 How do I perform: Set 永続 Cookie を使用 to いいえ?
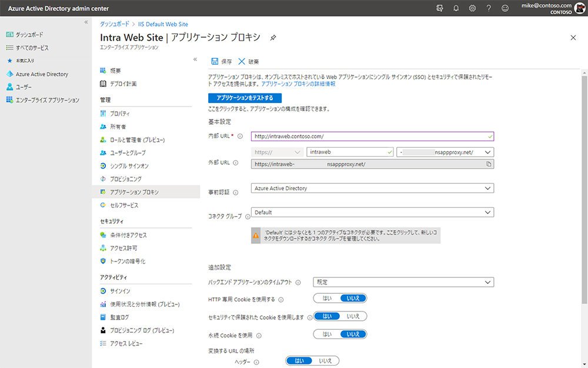click(x=353, y=334)
